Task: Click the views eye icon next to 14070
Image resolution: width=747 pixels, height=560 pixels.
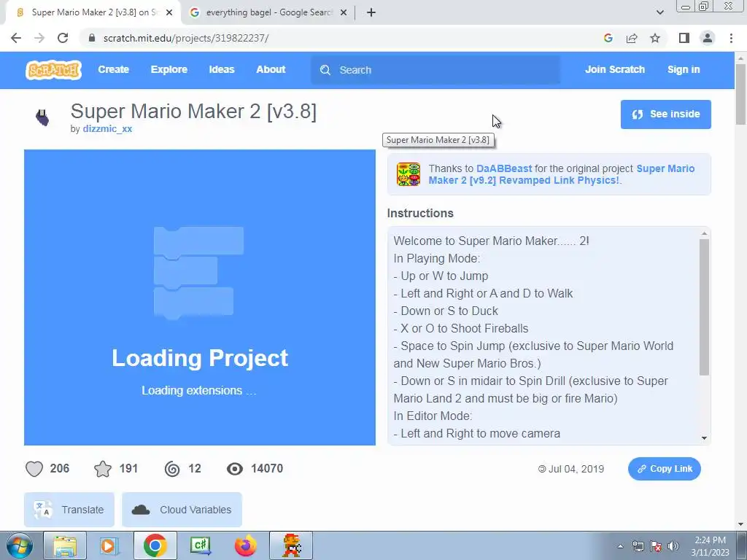Action: coord(234,469)
